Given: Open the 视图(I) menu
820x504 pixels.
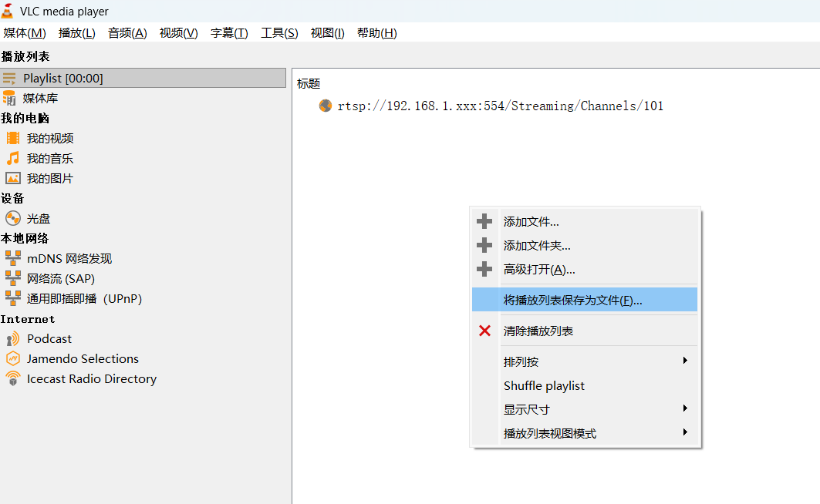Looking at the screenshot, I should [327, 33].
